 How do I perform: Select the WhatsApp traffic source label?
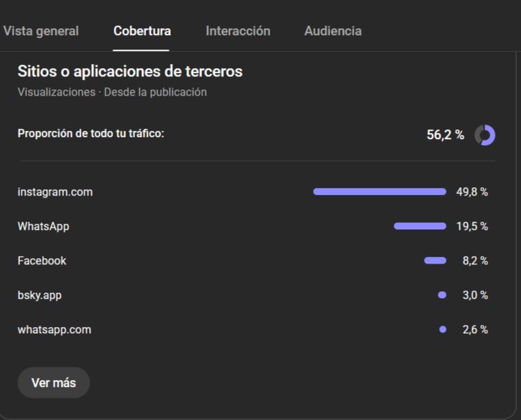point(43,226)
